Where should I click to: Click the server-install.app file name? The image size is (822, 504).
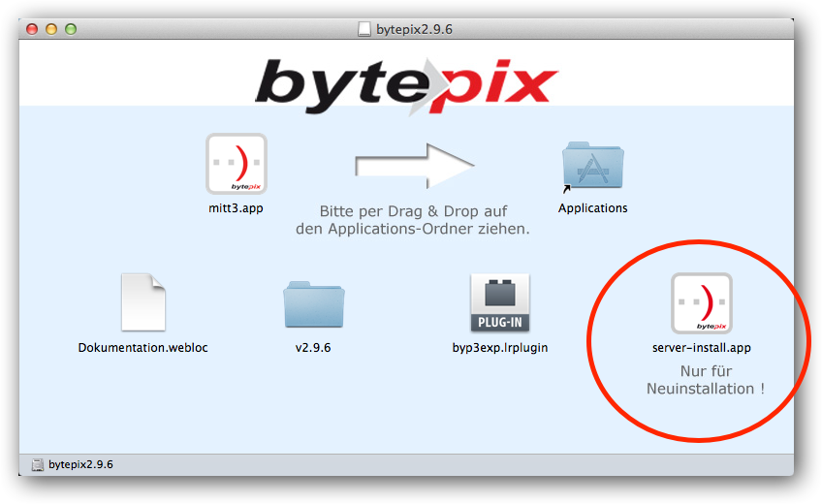pos(702,347)
